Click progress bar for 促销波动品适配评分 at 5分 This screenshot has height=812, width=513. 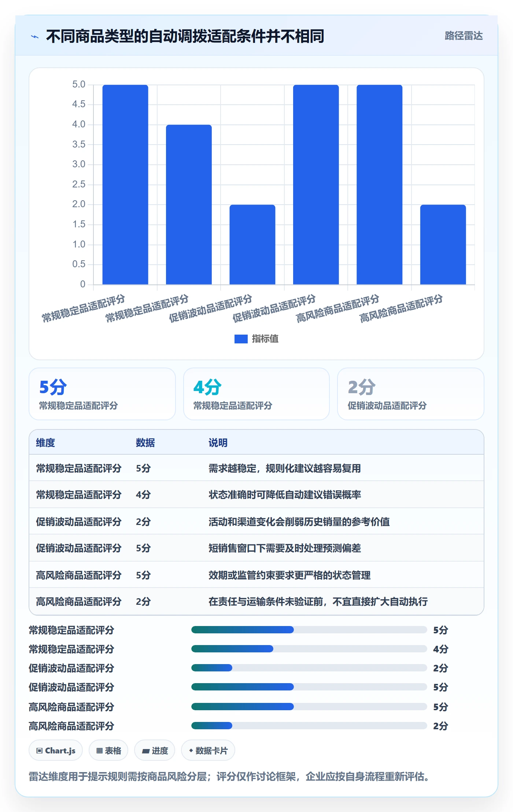click(309, 687)
